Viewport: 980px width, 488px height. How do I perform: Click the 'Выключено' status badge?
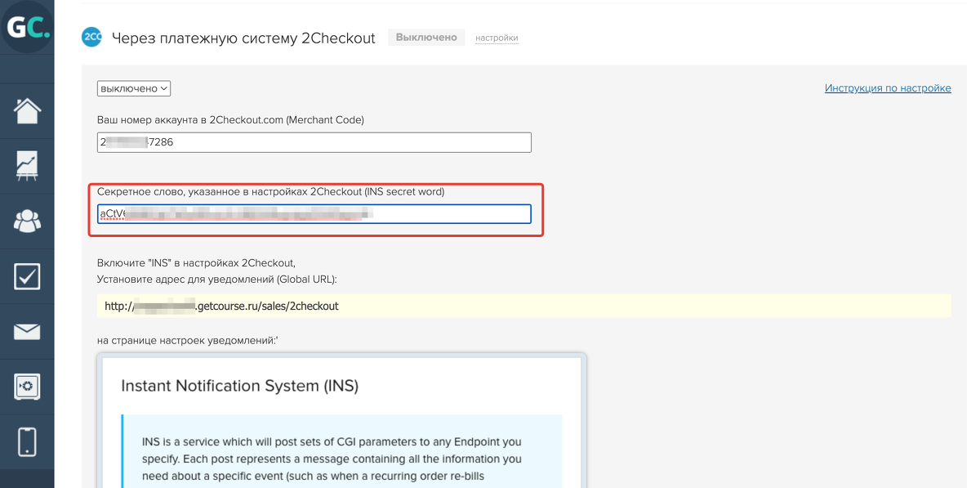pos(426,38)
